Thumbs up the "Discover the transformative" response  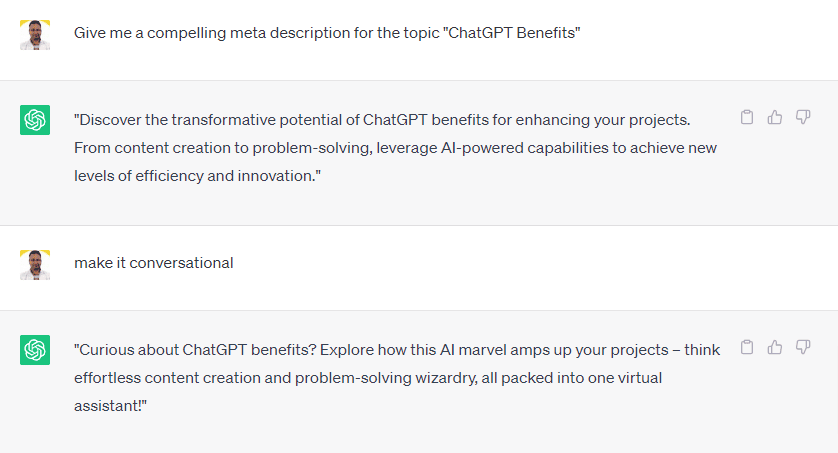point(774,118)
